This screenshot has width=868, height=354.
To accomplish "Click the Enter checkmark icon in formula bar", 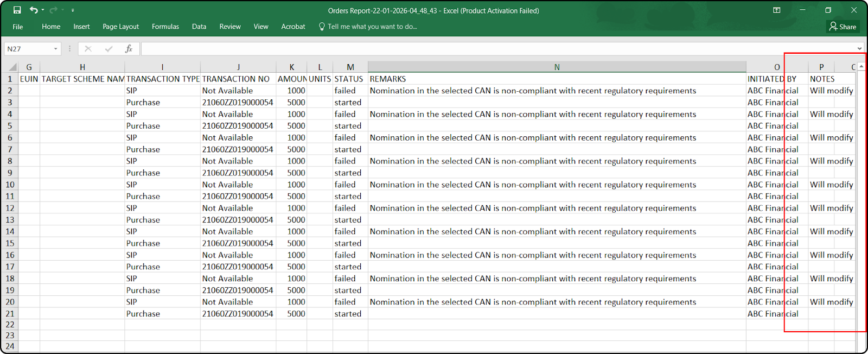I will pyautogui.click(x=108, y=49).
